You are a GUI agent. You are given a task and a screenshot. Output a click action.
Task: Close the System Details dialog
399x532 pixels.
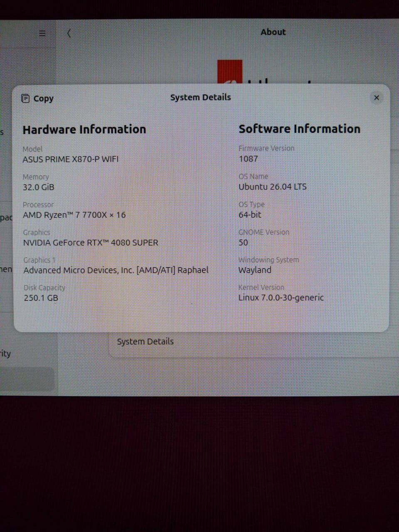click(377, 98)
